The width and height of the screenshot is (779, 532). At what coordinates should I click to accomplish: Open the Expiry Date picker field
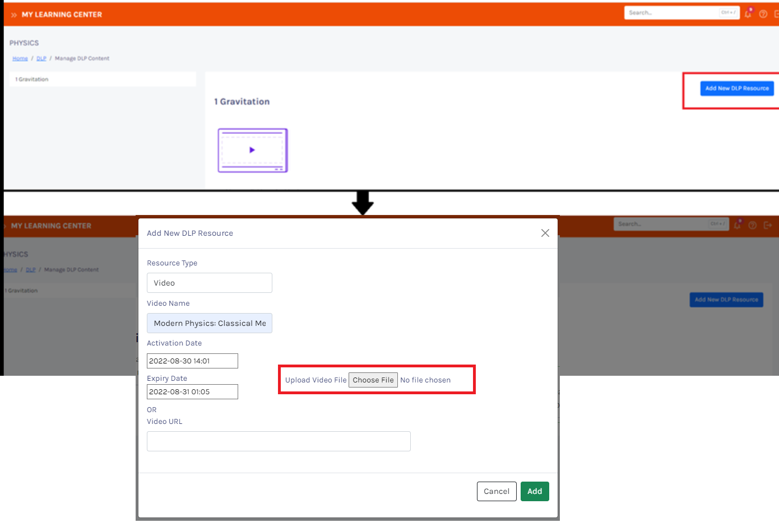click(192, 391)
